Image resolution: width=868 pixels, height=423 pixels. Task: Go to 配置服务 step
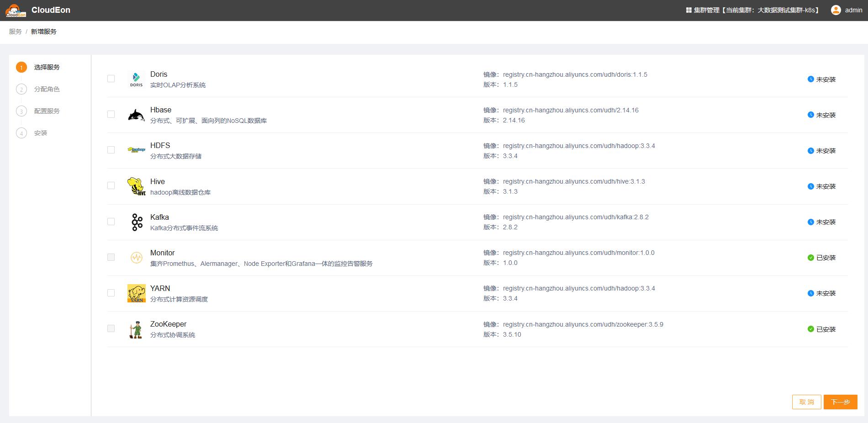click(x=47, y=111)
